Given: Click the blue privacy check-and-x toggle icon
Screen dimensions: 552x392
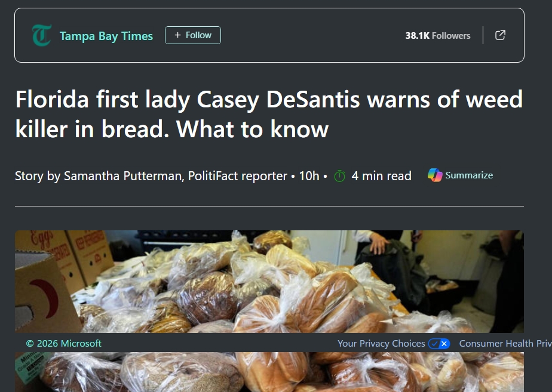Looking at the screenshot, I should coord(439,344).
